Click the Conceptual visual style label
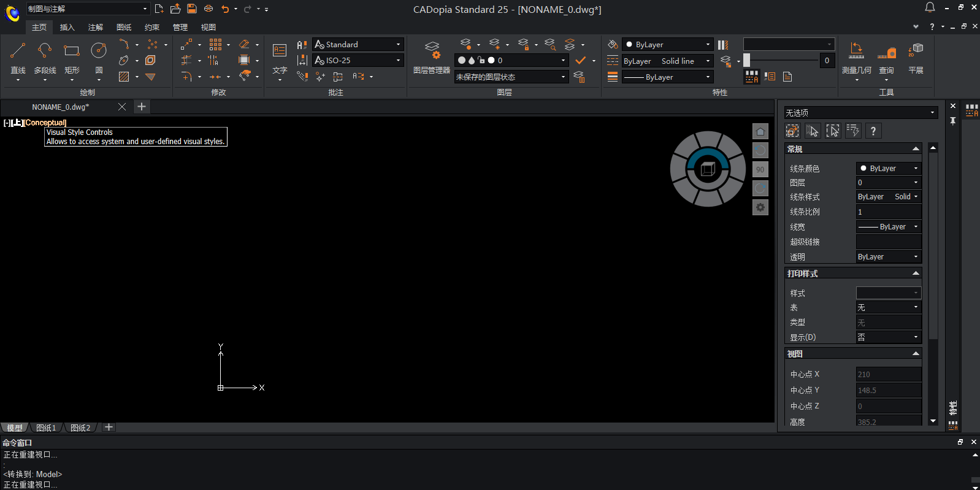This screenshot has width=980, height=490. coord(46,123)
